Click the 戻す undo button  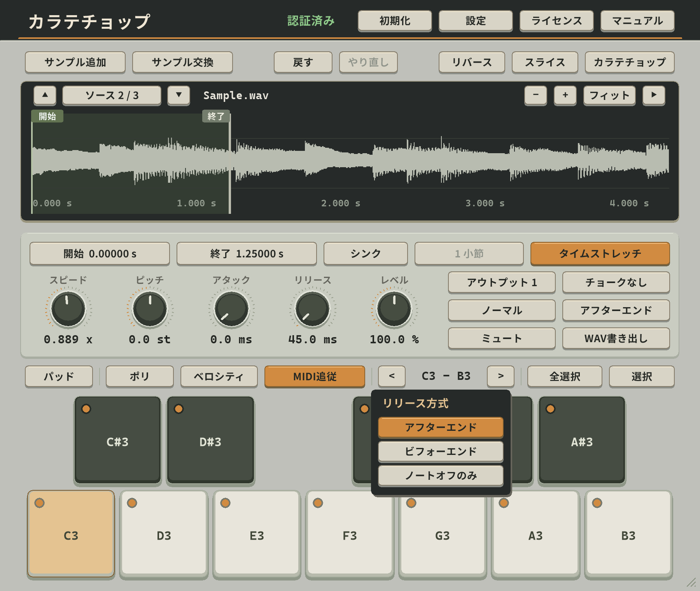pyautogui.click(x=303, y=62)
